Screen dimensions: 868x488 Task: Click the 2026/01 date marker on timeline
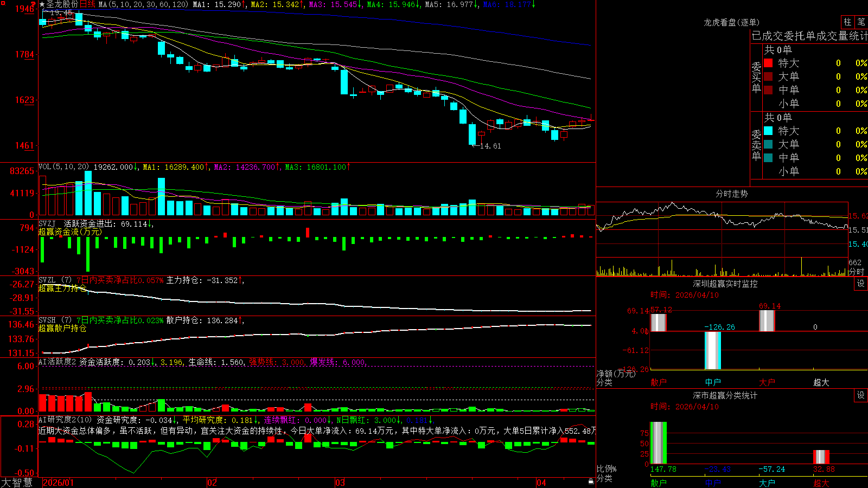(58, 483)
